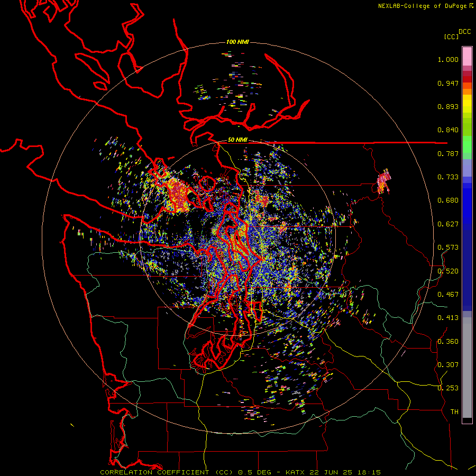Click the 0.787 scale label
This screenshot has width=476, height=476.
pyautogui.click(x=448, y=153)
